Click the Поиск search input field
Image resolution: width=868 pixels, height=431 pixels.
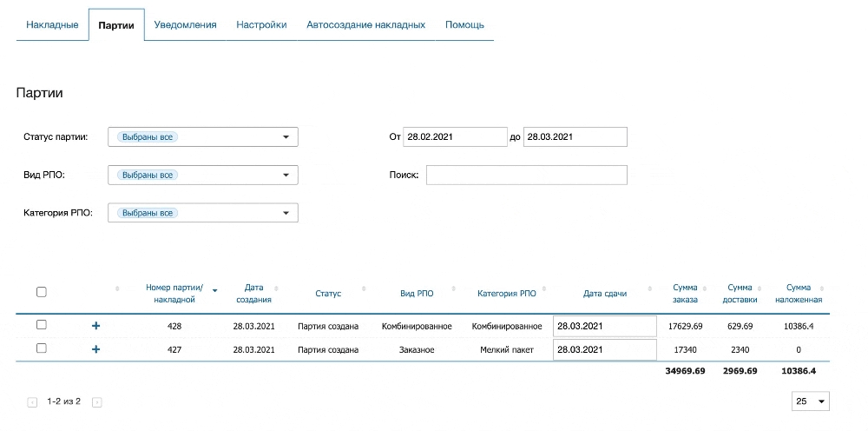coord(526,176)
